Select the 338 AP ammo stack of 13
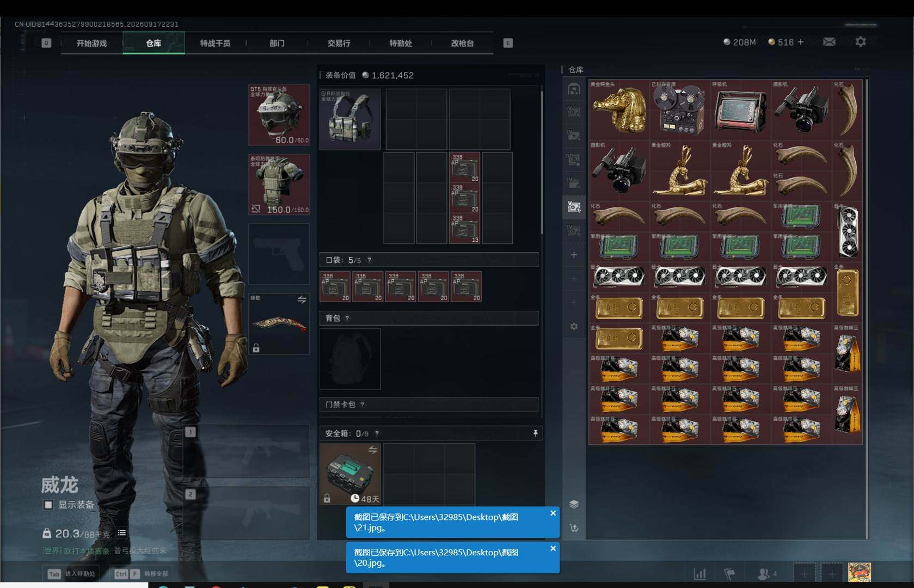This screenshot has width=914, height=588. click(464, 229)
